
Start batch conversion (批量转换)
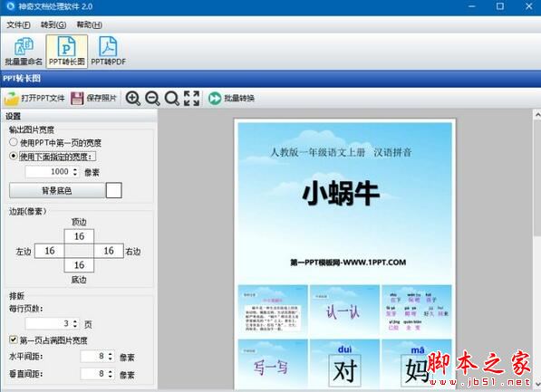[231, 99]
